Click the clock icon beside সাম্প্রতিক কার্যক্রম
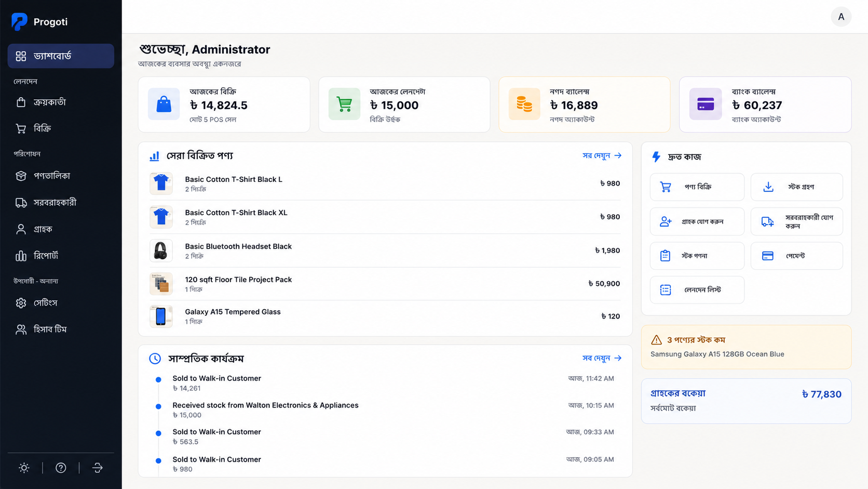 (155, 359)
